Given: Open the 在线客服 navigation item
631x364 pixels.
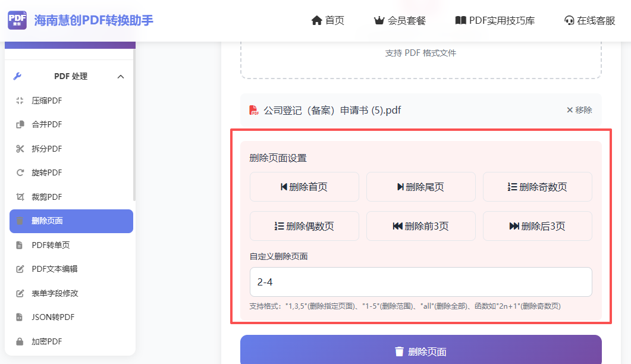Looking at the screenshot, I should [589, 21].
